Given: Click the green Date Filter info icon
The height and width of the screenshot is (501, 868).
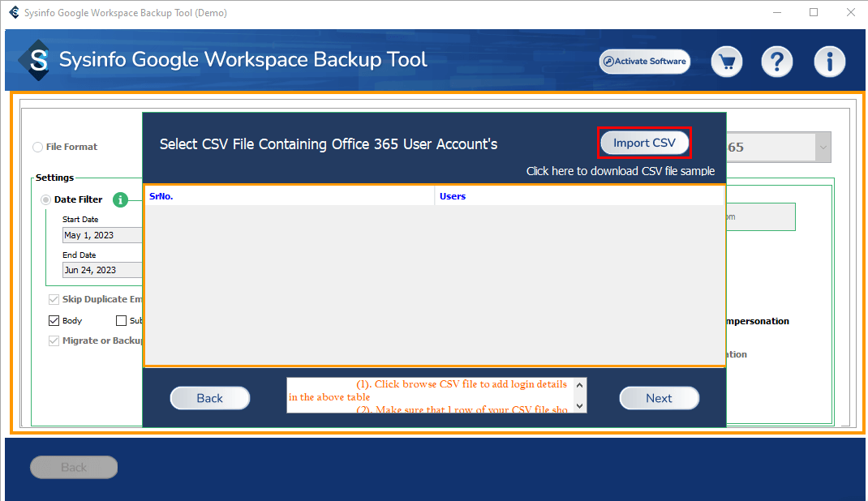Looking at the screenshot, I should (120, 199).
